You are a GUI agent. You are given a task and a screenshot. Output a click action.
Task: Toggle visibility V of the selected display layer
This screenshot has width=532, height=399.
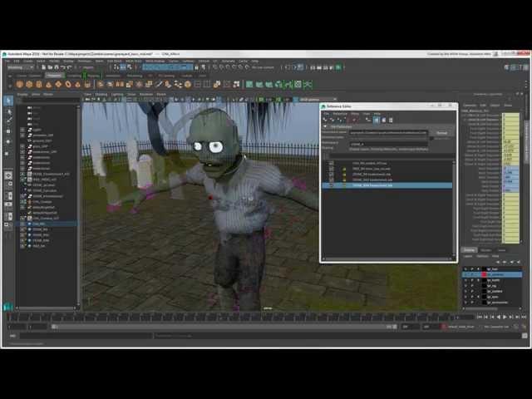point(465,274)
